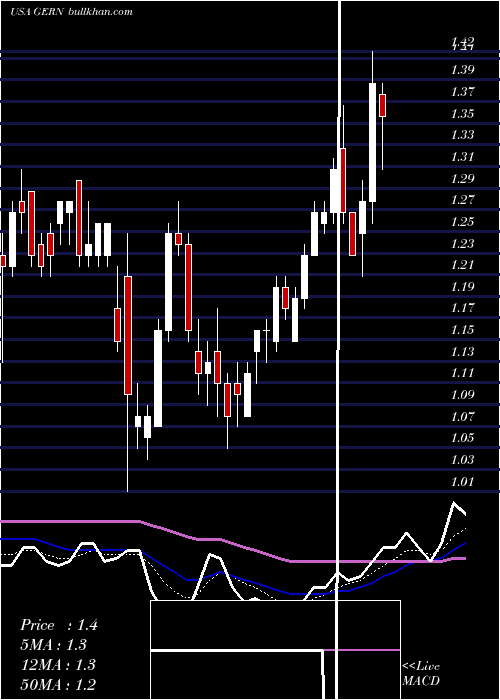The height and width of the screenshot is (700, 500).
Task: Click the 1.03 price axis label
Action: pyautogui.click(x=462, y=459)
